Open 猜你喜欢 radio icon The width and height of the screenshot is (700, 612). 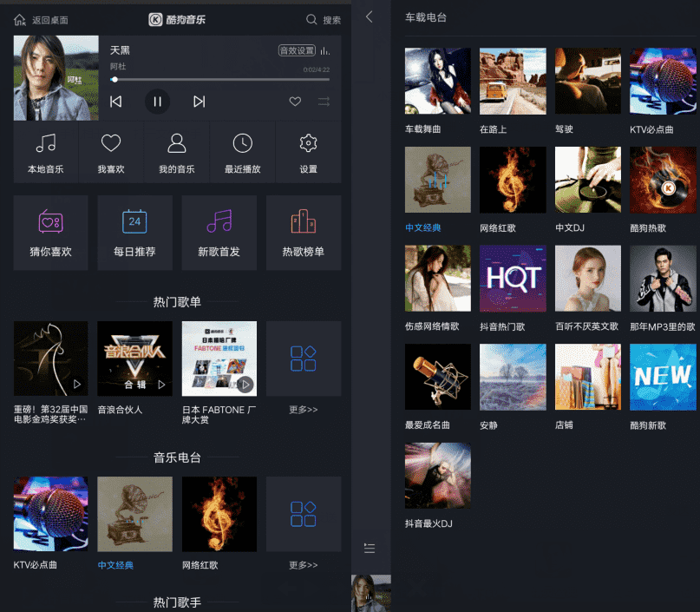coord(51,221)
